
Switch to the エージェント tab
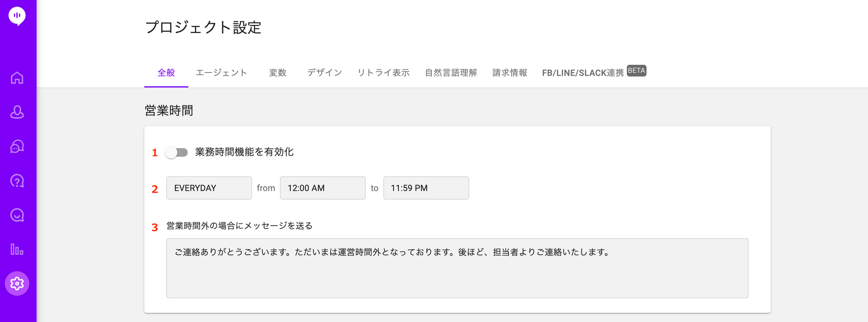tap(221, 73)
